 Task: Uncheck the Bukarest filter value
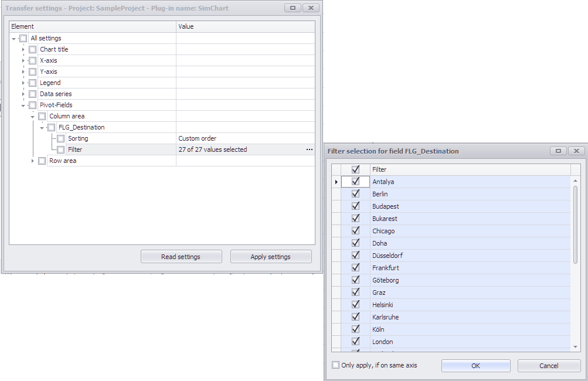[355, 218]
